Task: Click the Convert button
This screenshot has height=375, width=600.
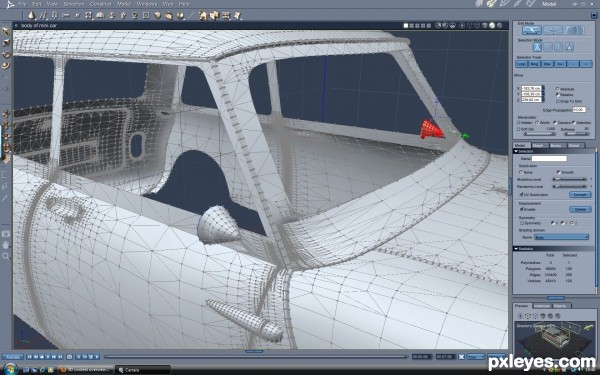Action: (580, 194)
